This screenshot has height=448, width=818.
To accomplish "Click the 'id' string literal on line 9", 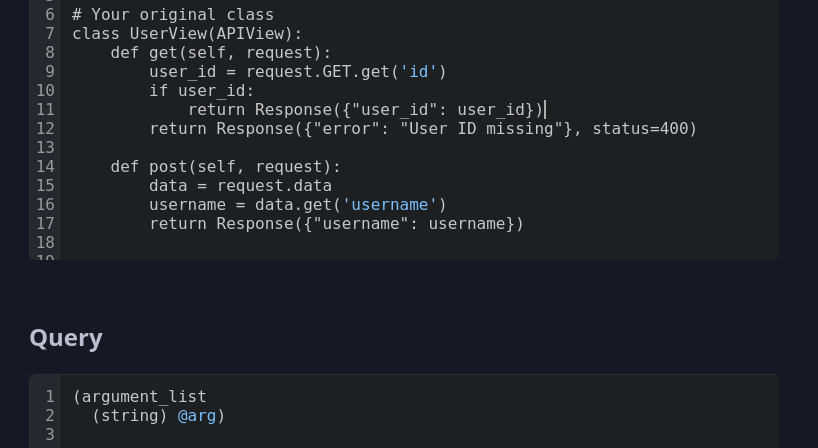I will [418, 71].
